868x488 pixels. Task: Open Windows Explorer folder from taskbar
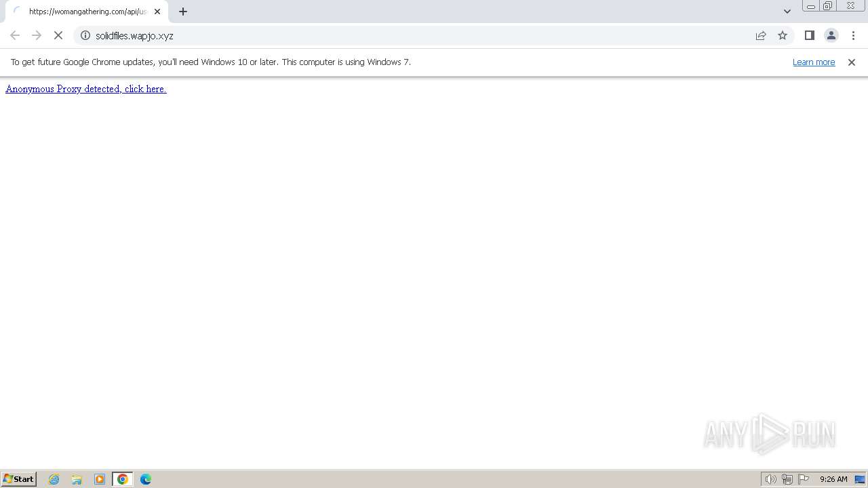[77, 479]
